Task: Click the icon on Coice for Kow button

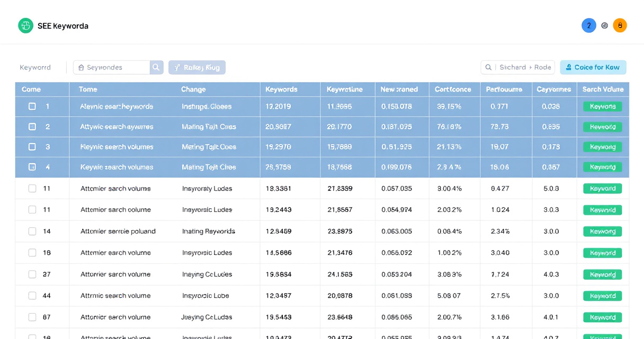Action: [569, 67]
